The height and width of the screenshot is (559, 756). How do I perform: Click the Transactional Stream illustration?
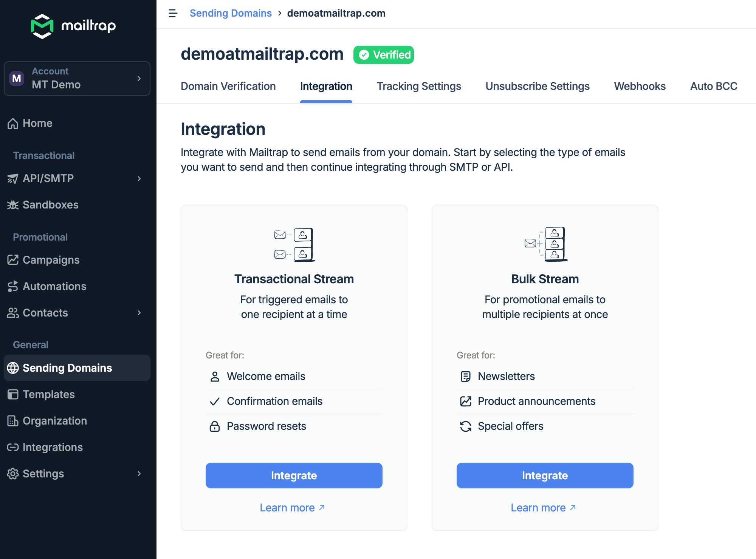click(x=294, y=245)
